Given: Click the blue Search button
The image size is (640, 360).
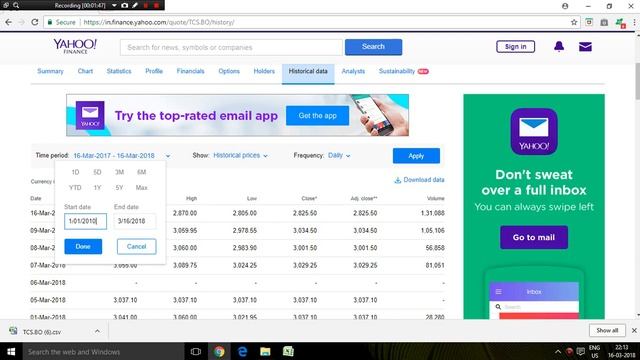Looking at the screenshot, I should click(x=373, y=47).
